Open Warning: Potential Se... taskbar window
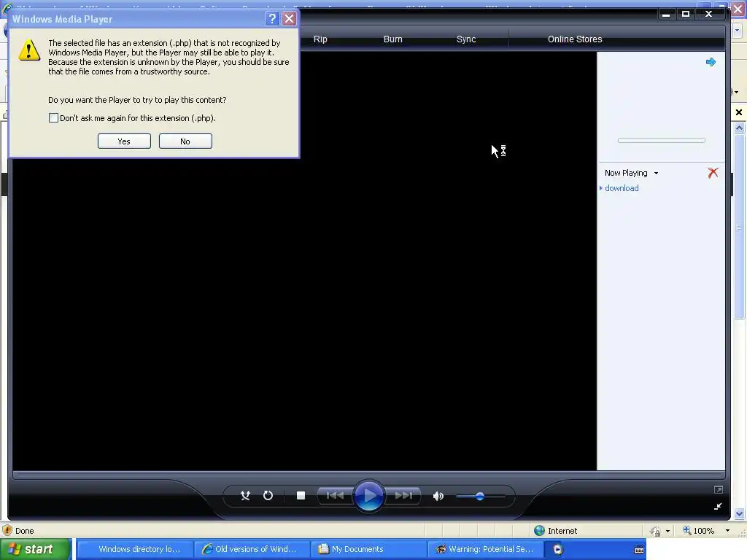Viewport: 747px width, 560px height. tap(485, 549)
